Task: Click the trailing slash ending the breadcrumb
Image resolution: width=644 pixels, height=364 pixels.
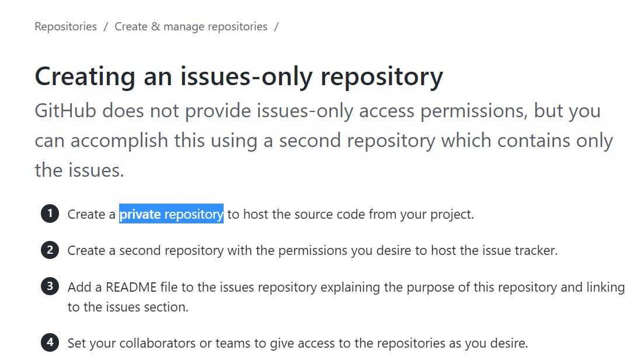Action: [276, 27]
